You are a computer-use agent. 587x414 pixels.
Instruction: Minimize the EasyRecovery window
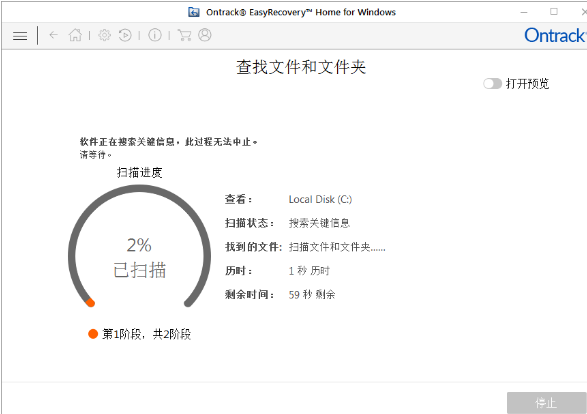pyautogui.click(x=524, y=12)
